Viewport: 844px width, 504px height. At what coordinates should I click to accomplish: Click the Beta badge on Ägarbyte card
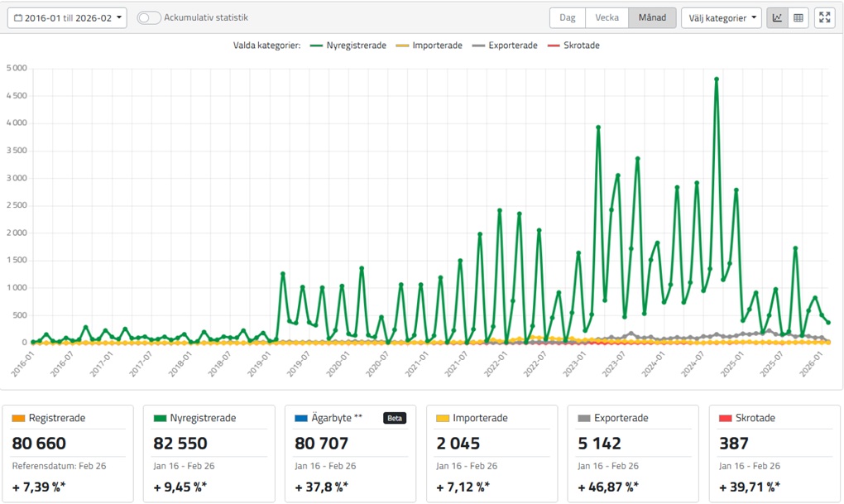click(x=395, y=418)
